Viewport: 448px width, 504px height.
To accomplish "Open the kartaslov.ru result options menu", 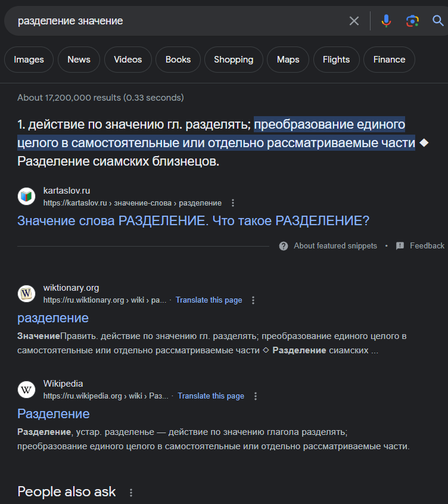I will pos(233,203).
